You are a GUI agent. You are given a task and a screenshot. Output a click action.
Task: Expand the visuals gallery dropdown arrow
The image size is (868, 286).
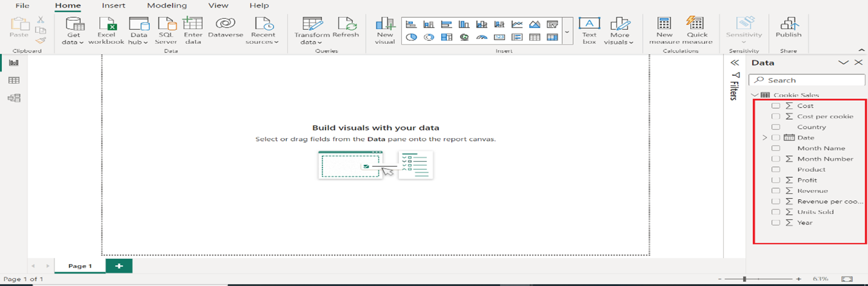point(567,31)
